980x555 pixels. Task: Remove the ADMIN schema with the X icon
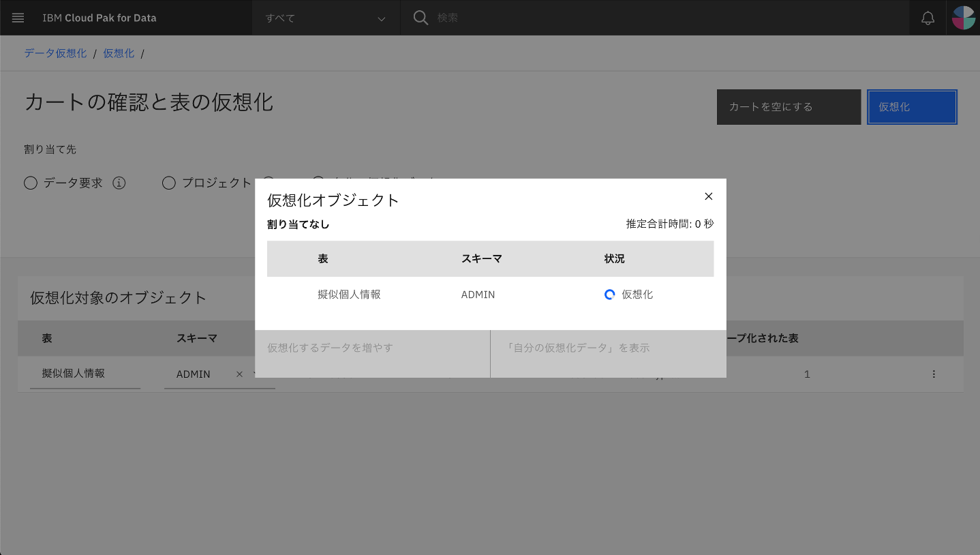click(x=240, y=374)
